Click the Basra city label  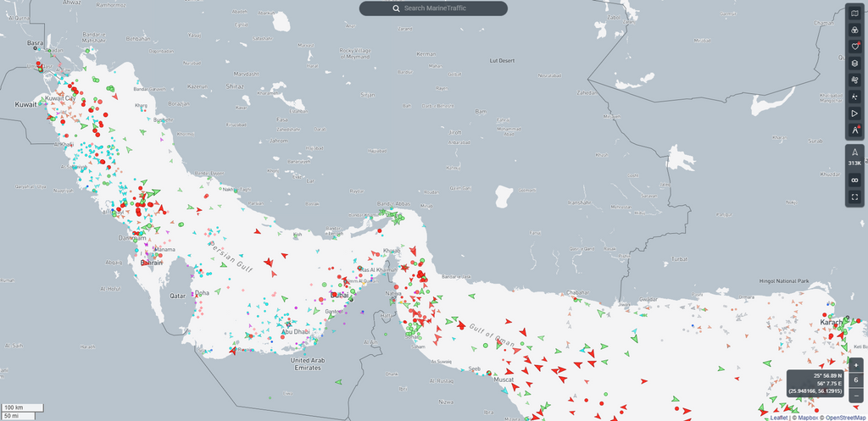click(34, 42)
